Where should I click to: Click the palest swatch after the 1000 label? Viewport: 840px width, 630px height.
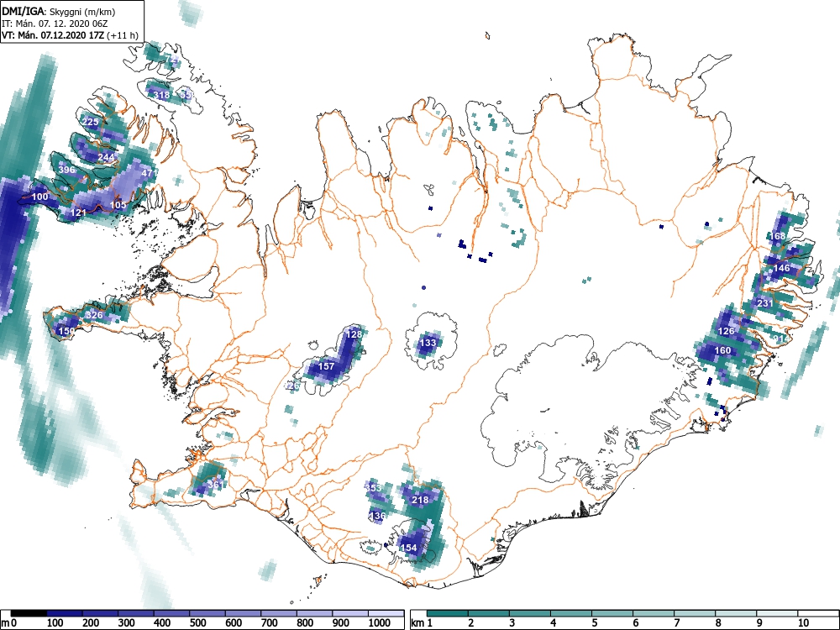[x=386, y=613]
